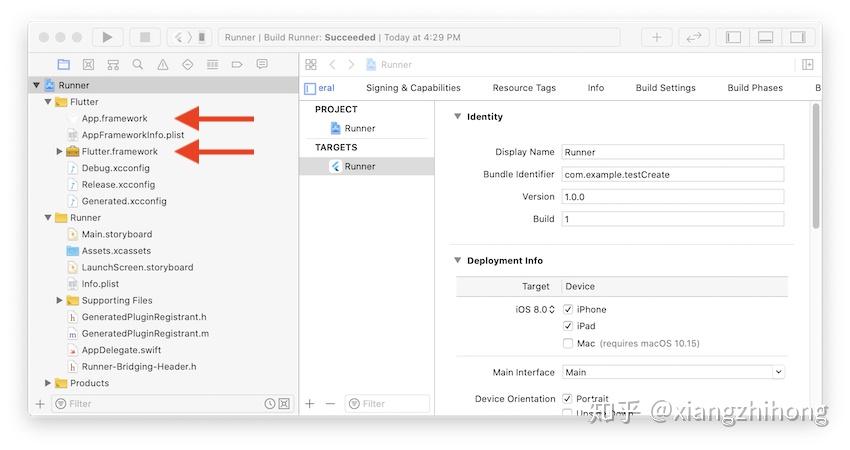The image size is (850, 450).
Task: Toggle the code review arrows button
Action: click(x=693, y=37)
